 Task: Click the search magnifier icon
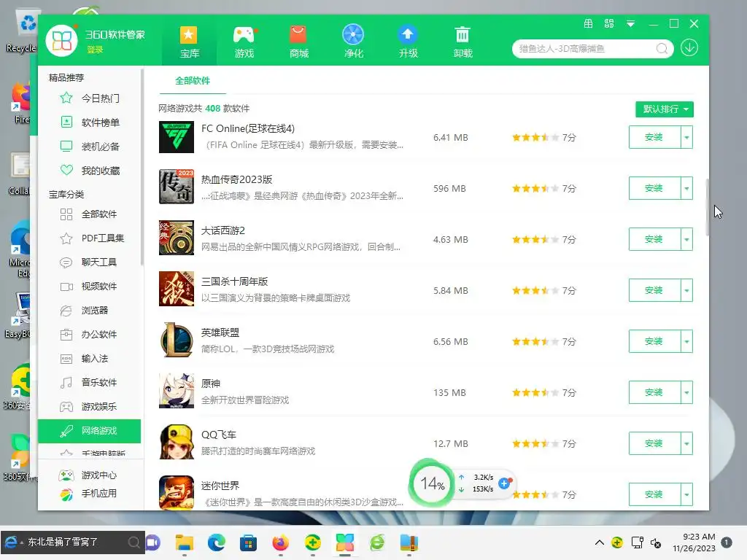[x=661, y=49]
